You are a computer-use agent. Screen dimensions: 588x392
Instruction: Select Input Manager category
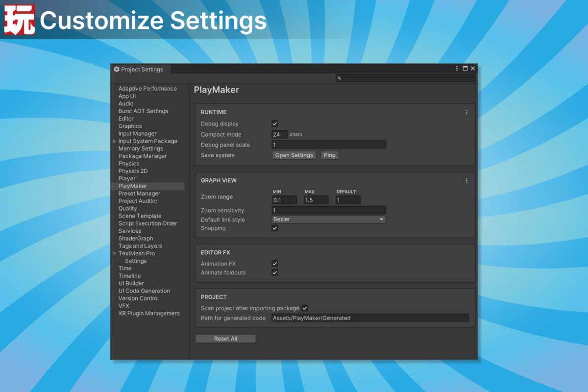[138, 133]
